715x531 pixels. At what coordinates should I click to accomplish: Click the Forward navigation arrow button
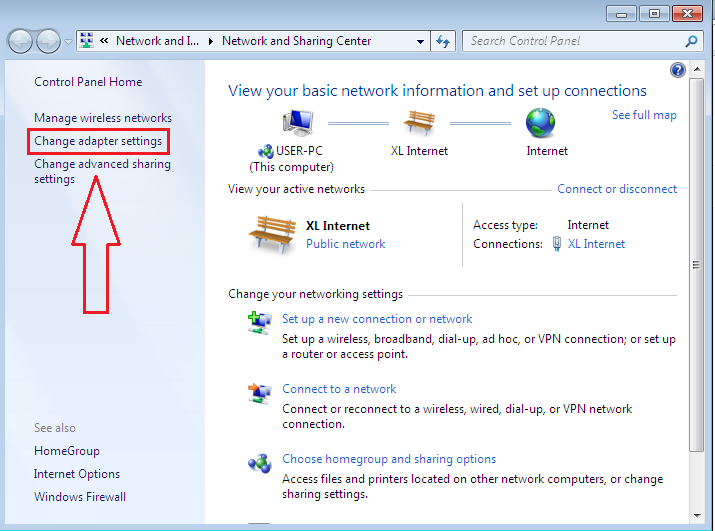coord(48,42)
